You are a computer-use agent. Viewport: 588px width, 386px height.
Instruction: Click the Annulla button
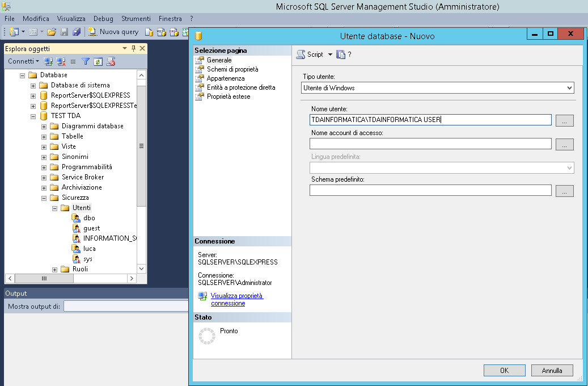pyautogui.click(x=552, y=370)
